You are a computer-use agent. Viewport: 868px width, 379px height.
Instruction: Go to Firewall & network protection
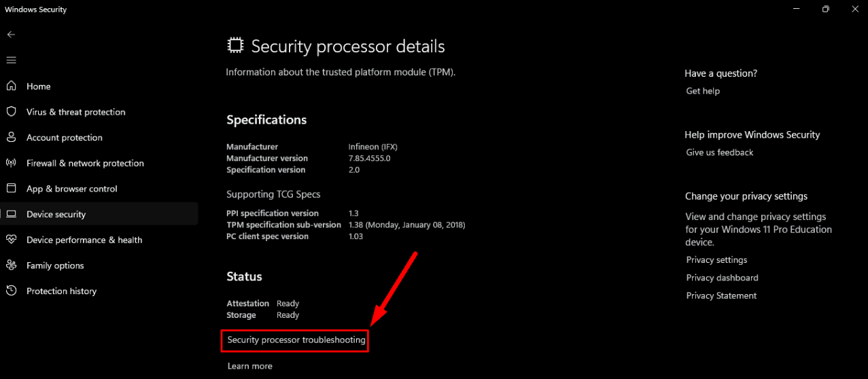tap(85, 163)
